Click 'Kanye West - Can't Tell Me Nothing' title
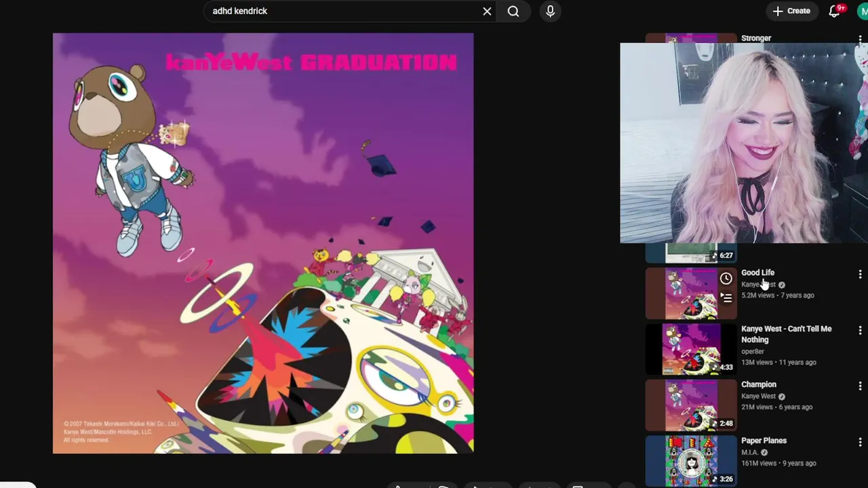The width and height of the screenshot is (868, 488). 786,334
